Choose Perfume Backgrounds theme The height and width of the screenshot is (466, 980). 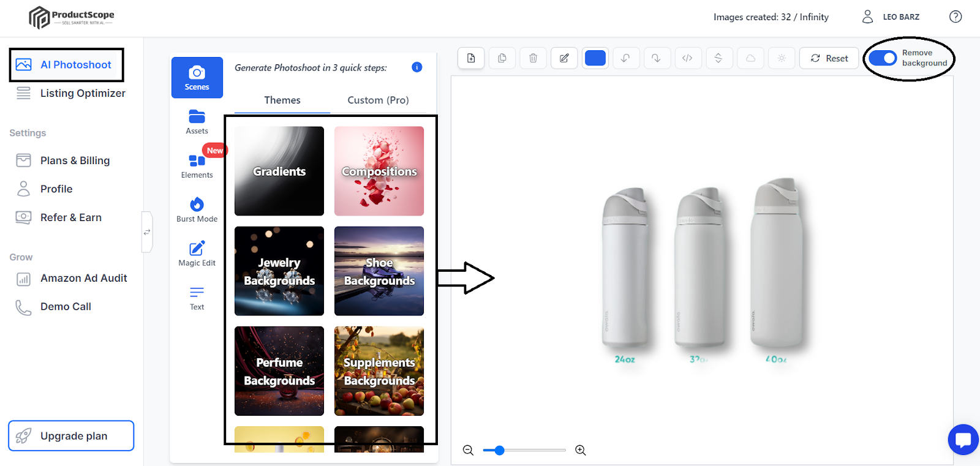(279, 371)
